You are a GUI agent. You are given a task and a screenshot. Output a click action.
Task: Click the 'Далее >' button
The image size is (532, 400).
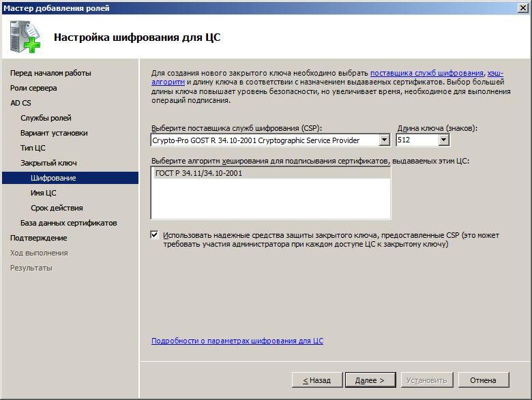pyautogui.click(x=370, y=380)
